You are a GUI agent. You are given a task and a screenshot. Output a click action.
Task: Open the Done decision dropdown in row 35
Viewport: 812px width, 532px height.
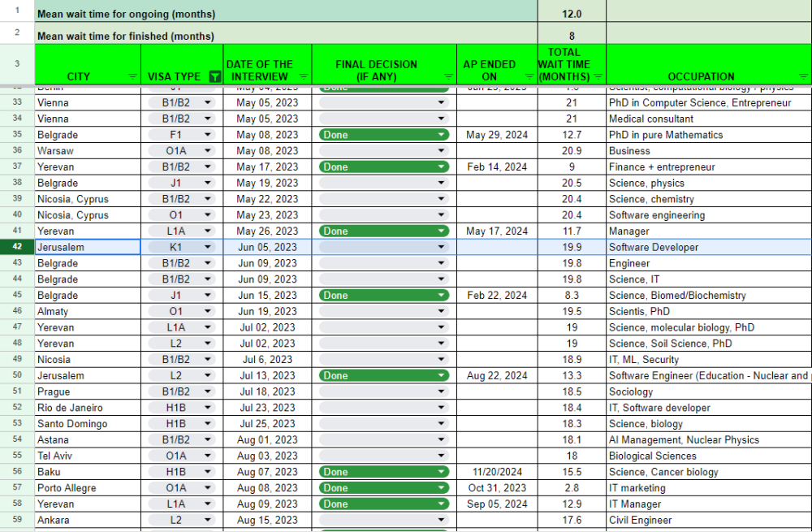pyautogui.click(x=441, y=135)
